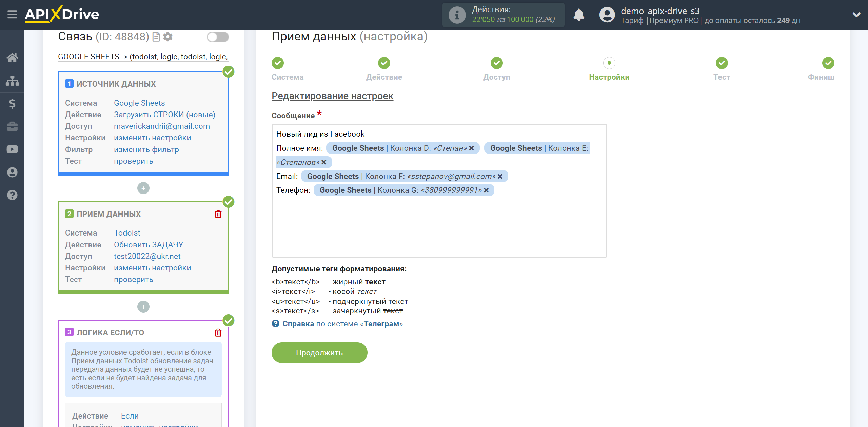Go to the Доступ step
The height and width of the screenshot is (427, 868).
497,63
